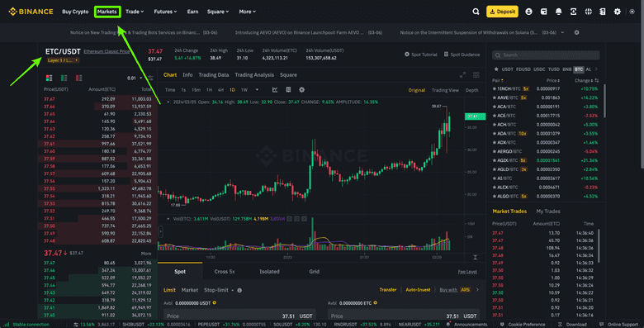Switch the chart to Trading View mode
The height and width of the screenshot is (328, 644).
point(445,90)
